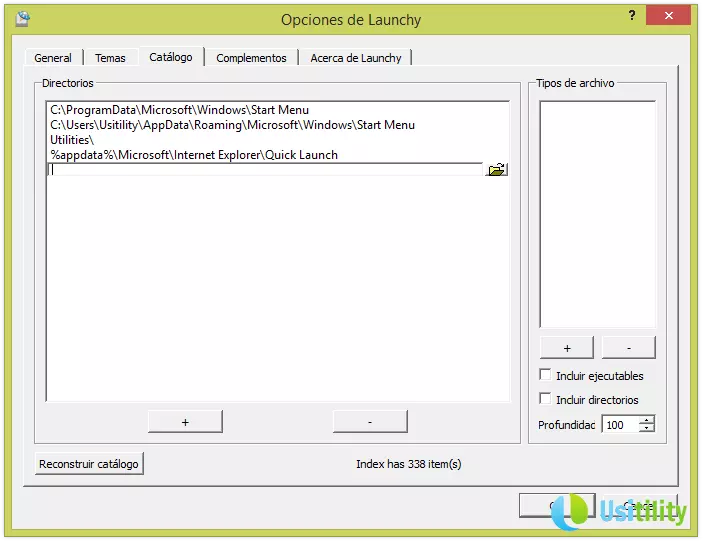The width and height of the screenshot is (703, 541).
Task: Open the Complementos tab
Action: [x=251, y=58]
